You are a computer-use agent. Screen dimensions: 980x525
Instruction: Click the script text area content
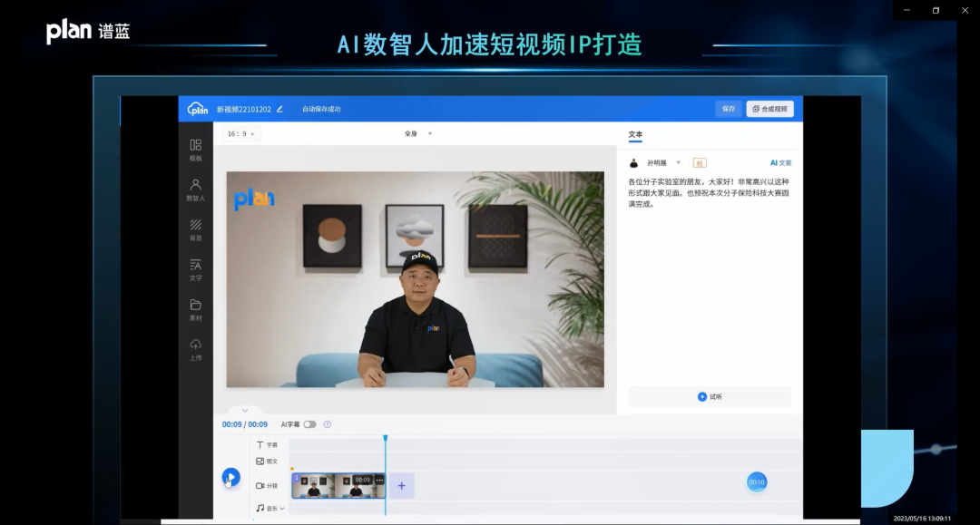click(708, 193)
